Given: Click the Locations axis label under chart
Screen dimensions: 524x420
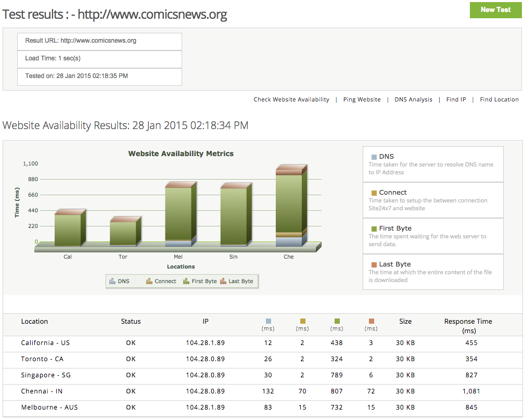Looking at the screenshot, I should click(181, 266).
